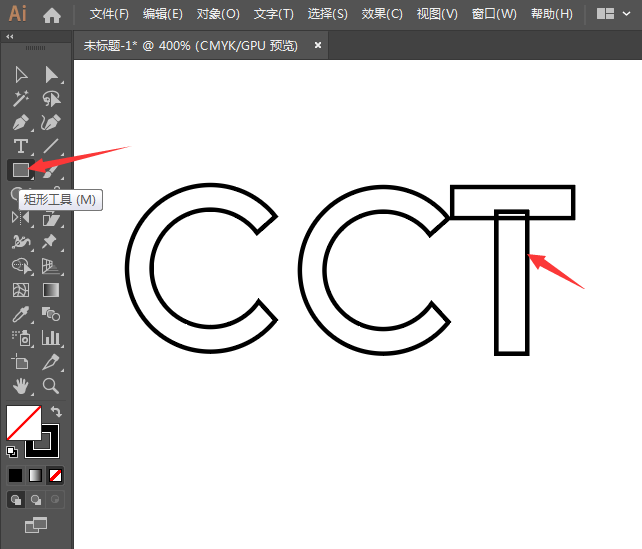Screen dimensions: 642x549
Task: Close the 未标题-1 document tab
Action: point(318,45)
